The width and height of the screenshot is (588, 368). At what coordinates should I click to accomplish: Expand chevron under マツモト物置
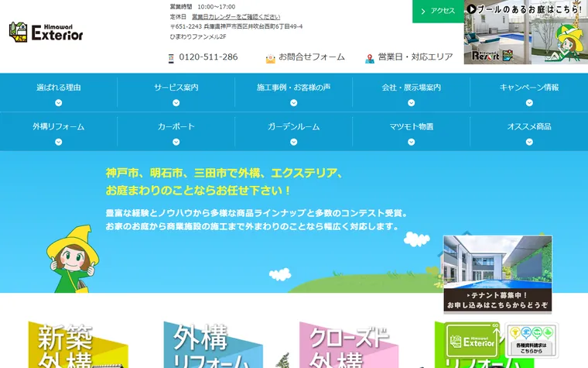pos(412,142)
